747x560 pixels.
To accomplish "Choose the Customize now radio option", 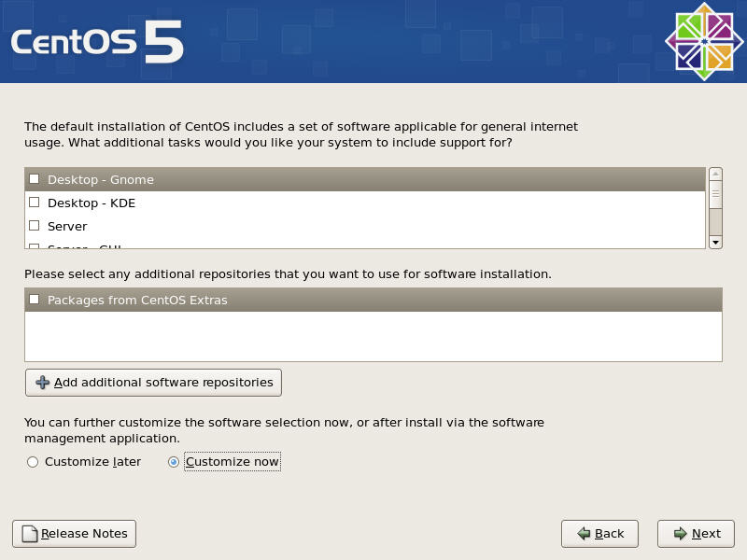I will coord(174,462).
